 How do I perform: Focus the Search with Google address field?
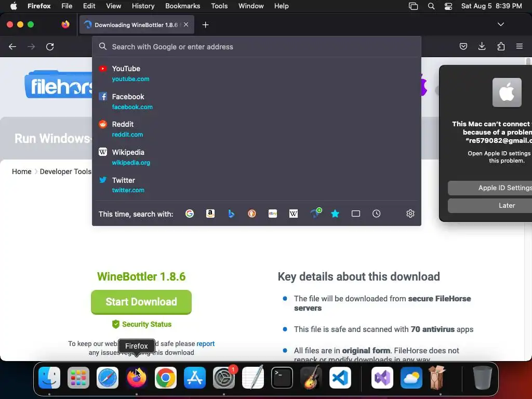[257, 47]
